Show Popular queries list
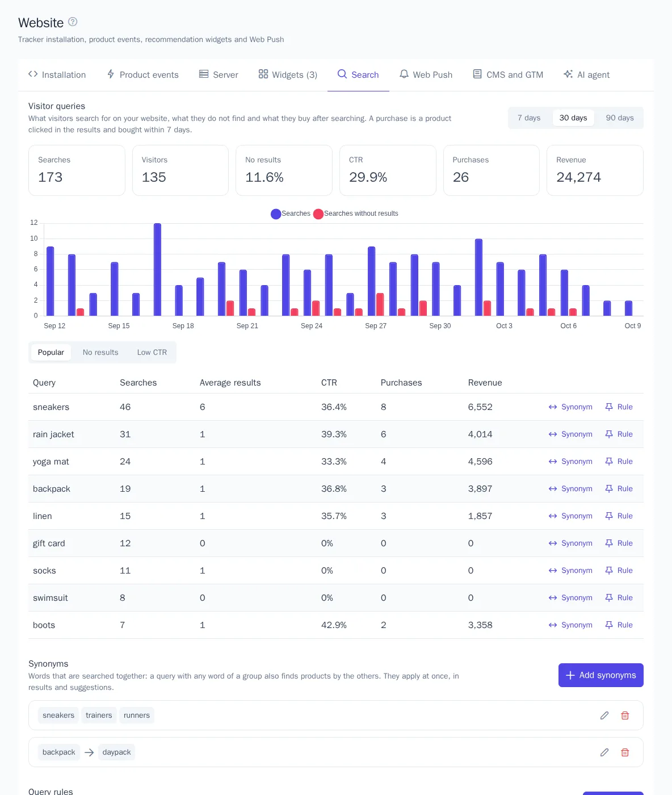 pos(51,352)
